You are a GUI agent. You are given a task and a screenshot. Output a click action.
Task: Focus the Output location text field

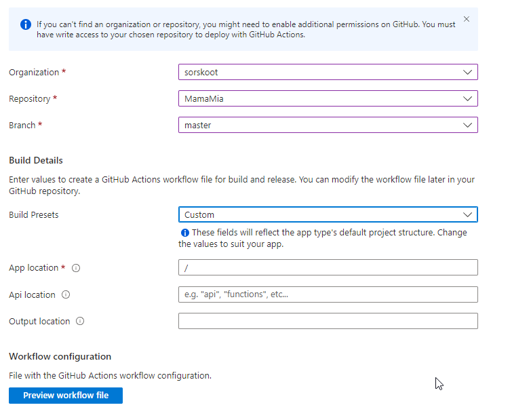click(328, 321)
